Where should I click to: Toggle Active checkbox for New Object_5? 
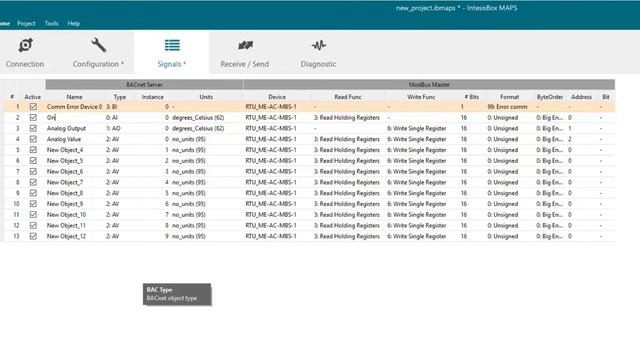pyautogui.click(x=33, y=161)
